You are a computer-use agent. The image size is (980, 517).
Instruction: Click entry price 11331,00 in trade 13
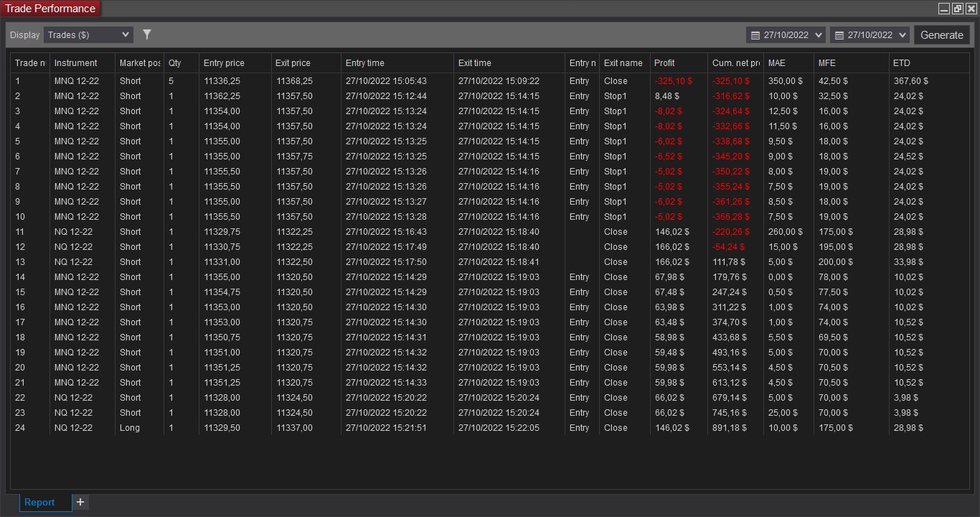click(x=222, y=262)
